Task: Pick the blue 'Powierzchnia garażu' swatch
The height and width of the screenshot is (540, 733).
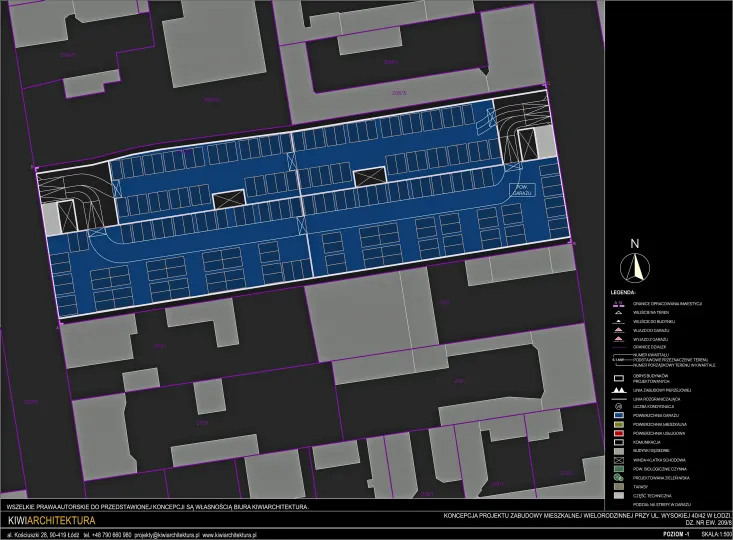Action: coord(618,415)
